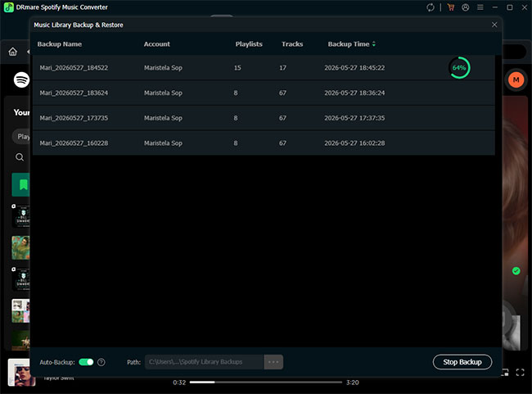Select backup row Mari_20260527_183624
The height and width of the screenshot is (394, 532).
pos(264,93)
